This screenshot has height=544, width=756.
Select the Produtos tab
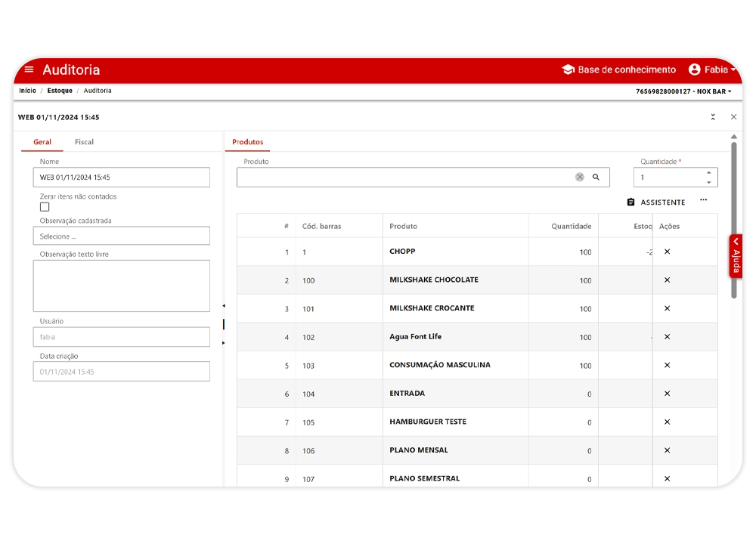[x=247, y=142]
